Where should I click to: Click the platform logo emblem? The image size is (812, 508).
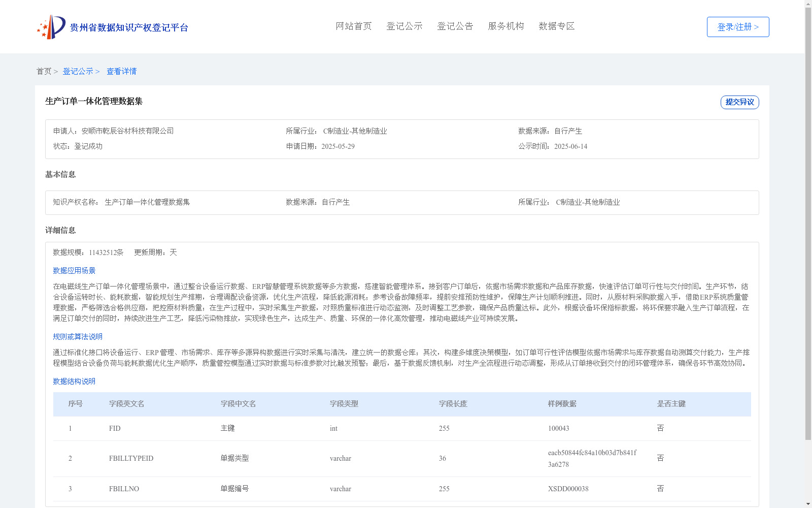[51, 27]
